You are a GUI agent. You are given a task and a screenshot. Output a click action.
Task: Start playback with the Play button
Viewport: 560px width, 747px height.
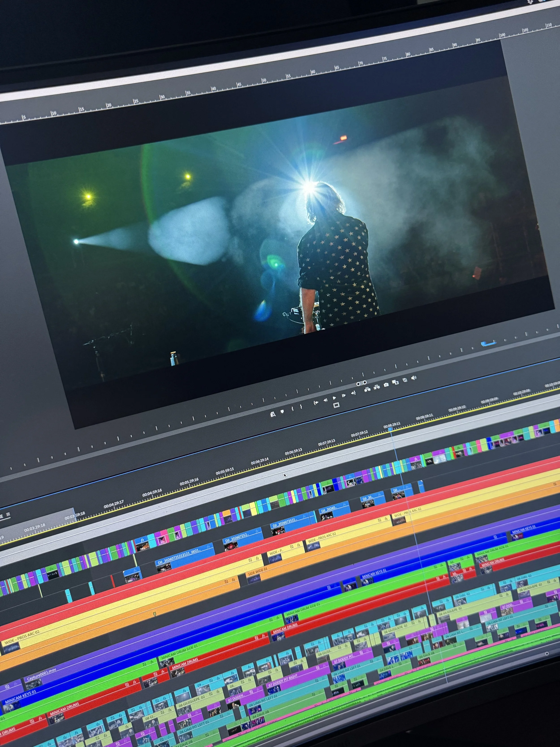334,398
